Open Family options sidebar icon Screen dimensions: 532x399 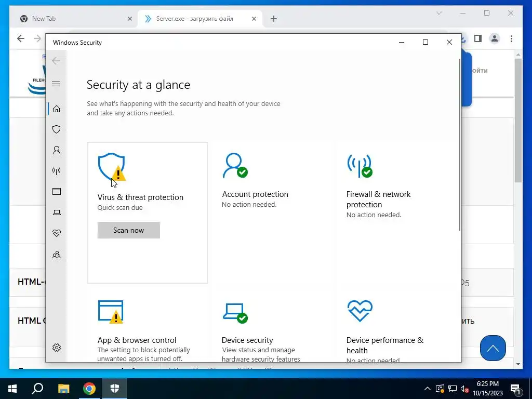(x=57, y=255)
